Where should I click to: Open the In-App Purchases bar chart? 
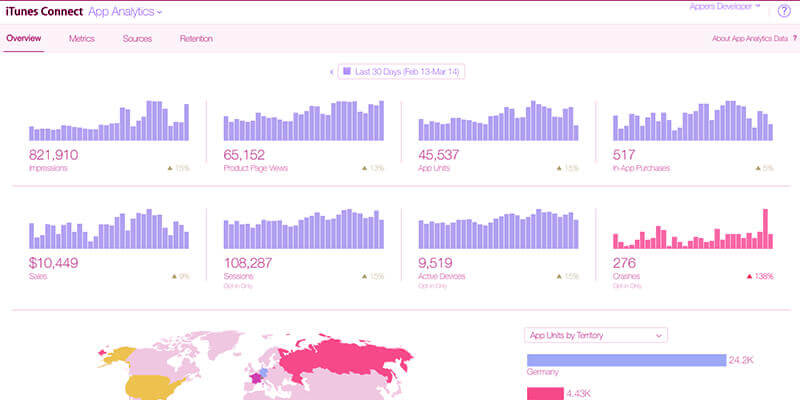pyautogui.click(x=693, y=120)
